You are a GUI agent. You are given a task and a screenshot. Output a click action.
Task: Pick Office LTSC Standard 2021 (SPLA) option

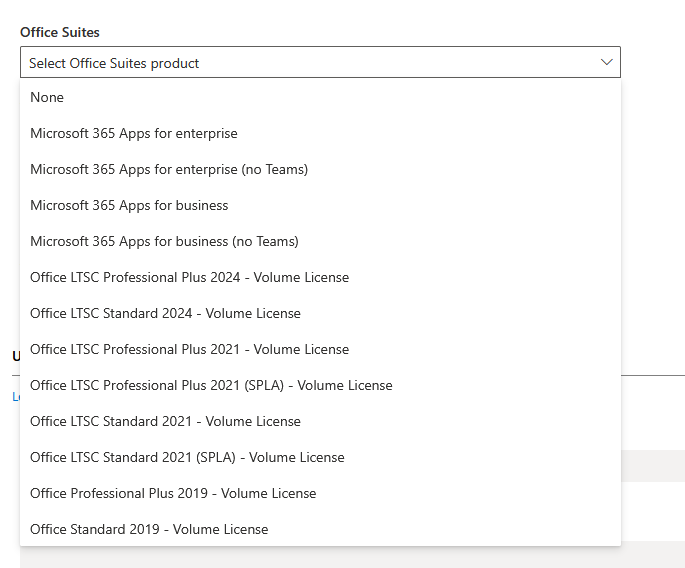(x=187, y=457)
